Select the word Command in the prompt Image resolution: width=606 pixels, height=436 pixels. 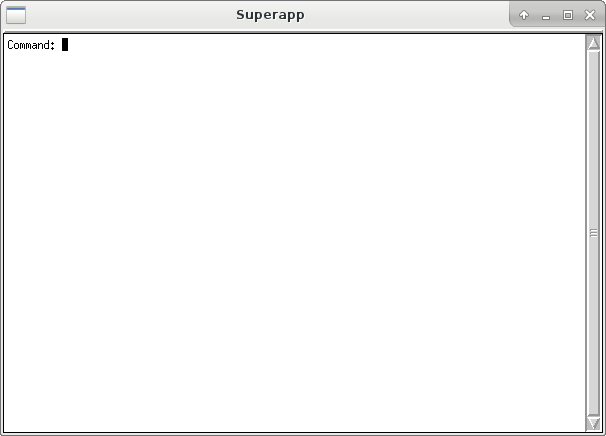pos(28,45)
